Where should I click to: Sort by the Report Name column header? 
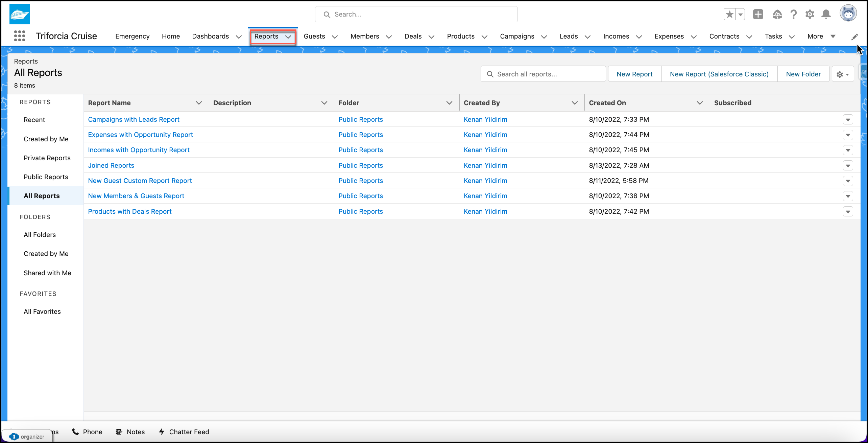[x=109, y=103]
